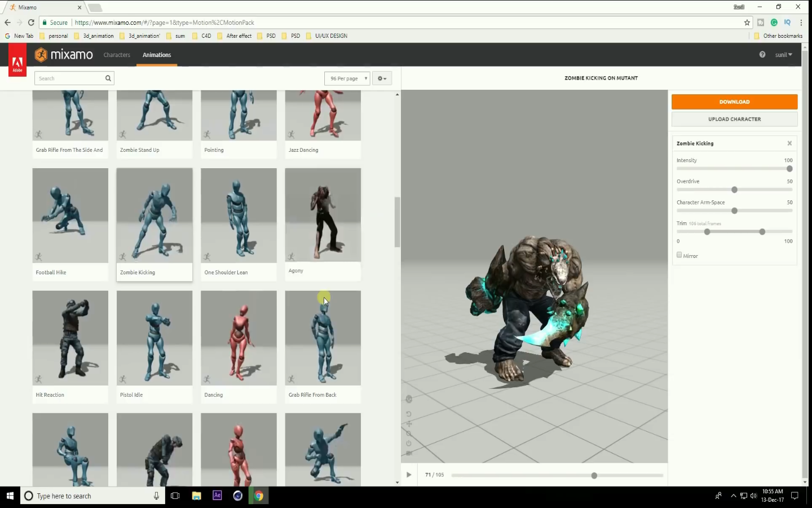Select the Agony animation thumbnail
Image resolution: width=812 pixels, height=508 pixels.
pyautogui.click(x=323, y=214)
